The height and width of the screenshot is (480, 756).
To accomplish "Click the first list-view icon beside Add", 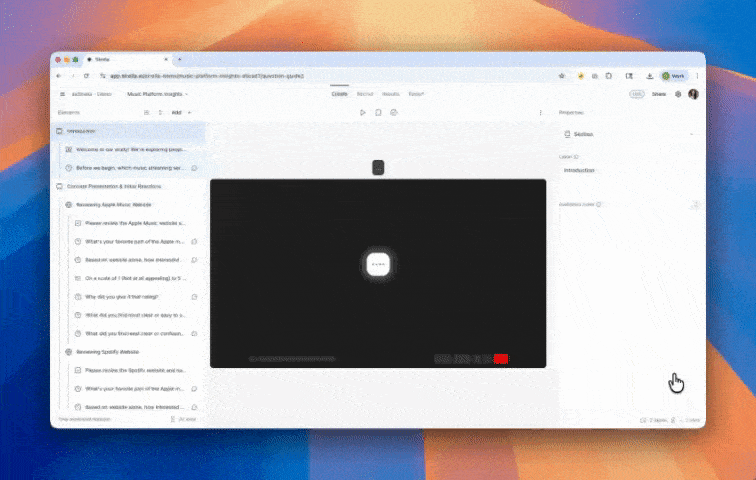I will (147, 112).
